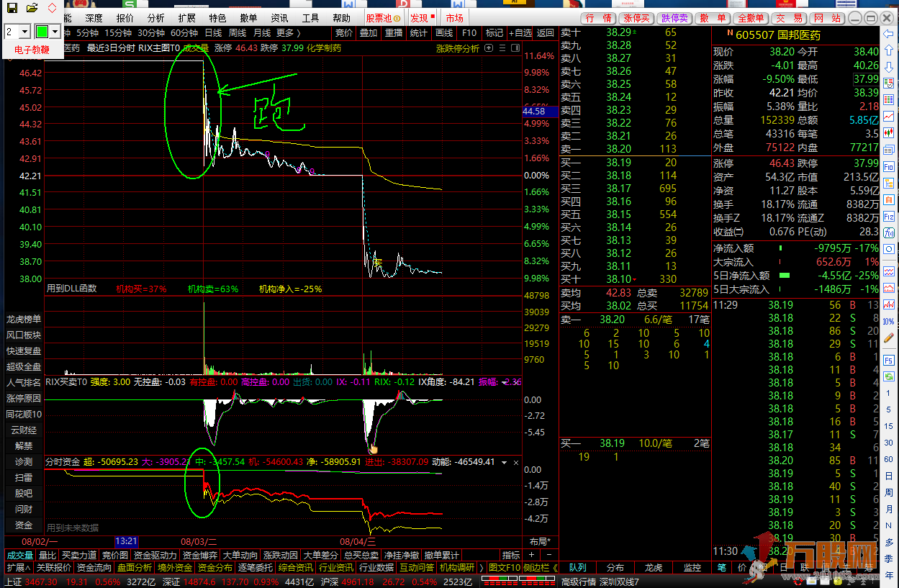Switch to 月线 chart period
The height and width of the screenshot is (588, 899).
(261, 33)
